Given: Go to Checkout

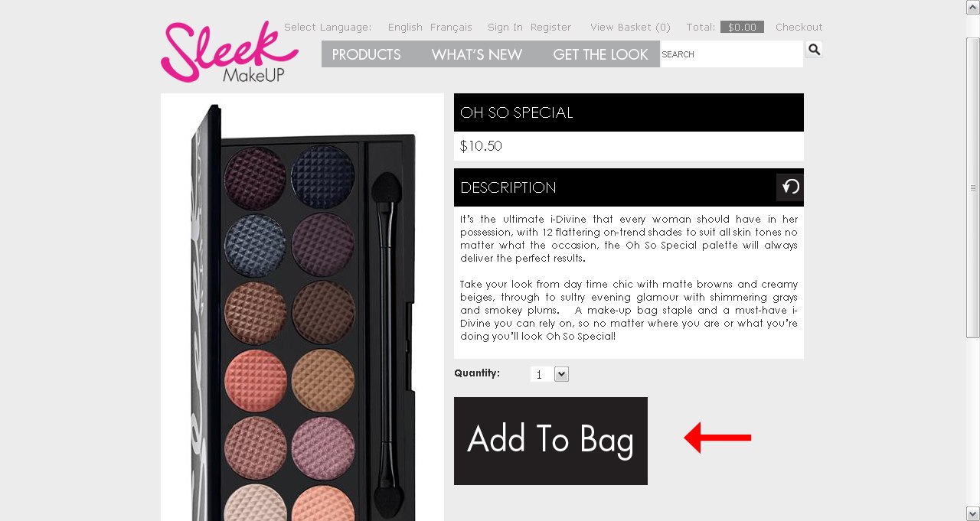Looking at the screenshot, I should coord(799,28).
